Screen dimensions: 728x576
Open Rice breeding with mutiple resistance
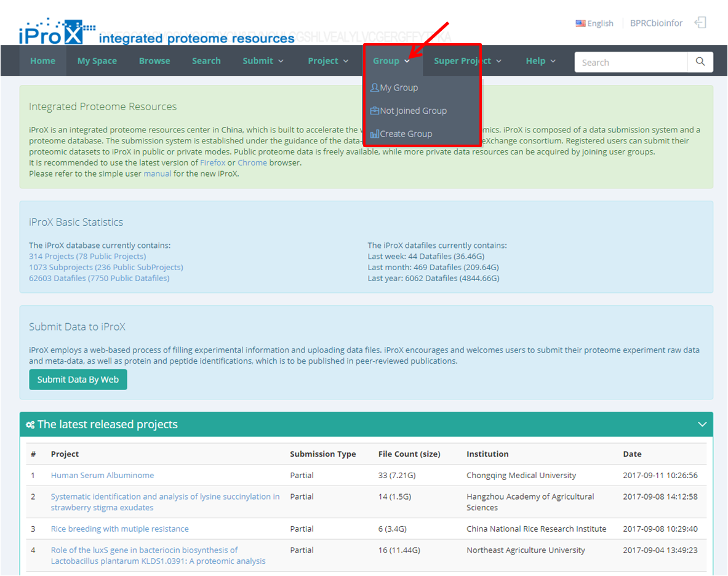pyautogui.click(x=120, y=529)
